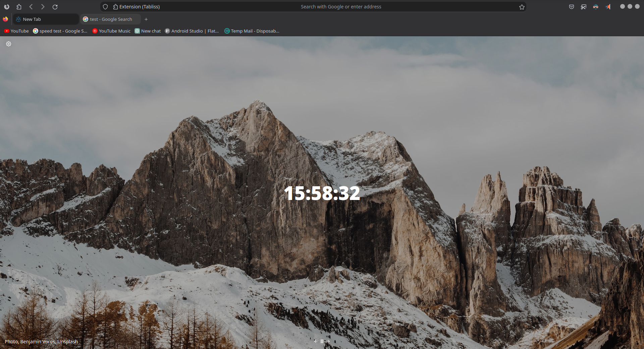Open speed test Google bookmark
The width and height of the screenshot is (644, 349).
point(60,31)
